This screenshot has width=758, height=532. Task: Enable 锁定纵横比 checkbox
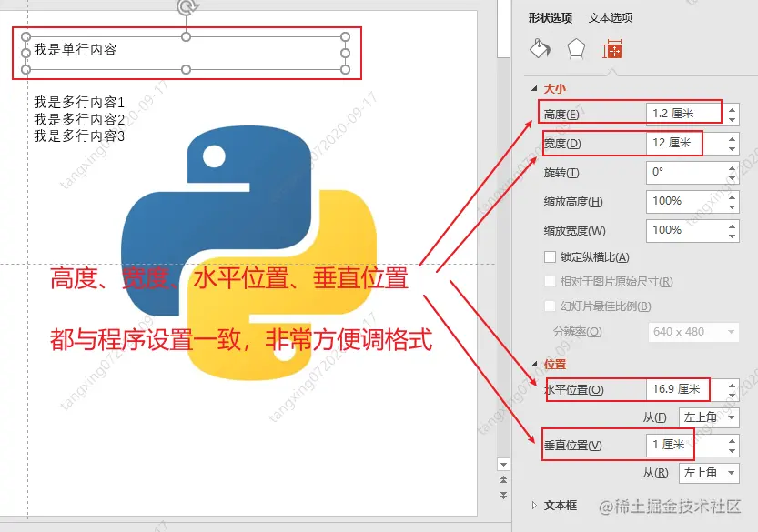point(550,257)
